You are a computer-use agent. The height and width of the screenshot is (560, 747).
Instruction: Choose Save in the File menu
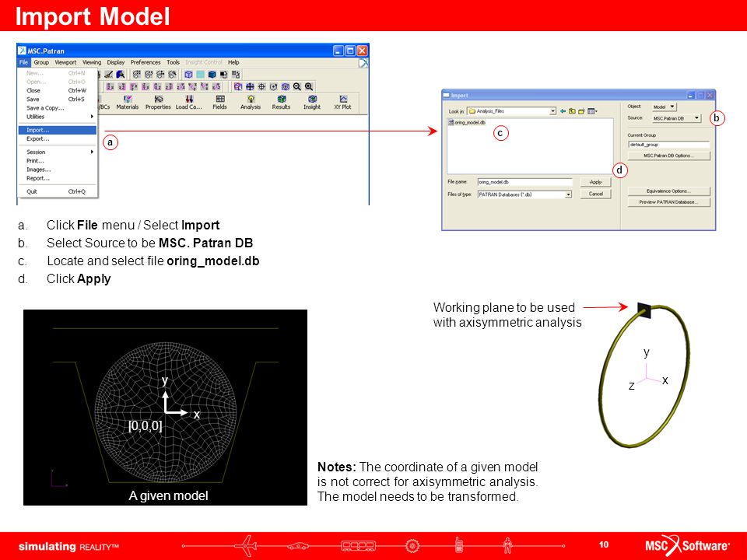click(x=57, y=99)
